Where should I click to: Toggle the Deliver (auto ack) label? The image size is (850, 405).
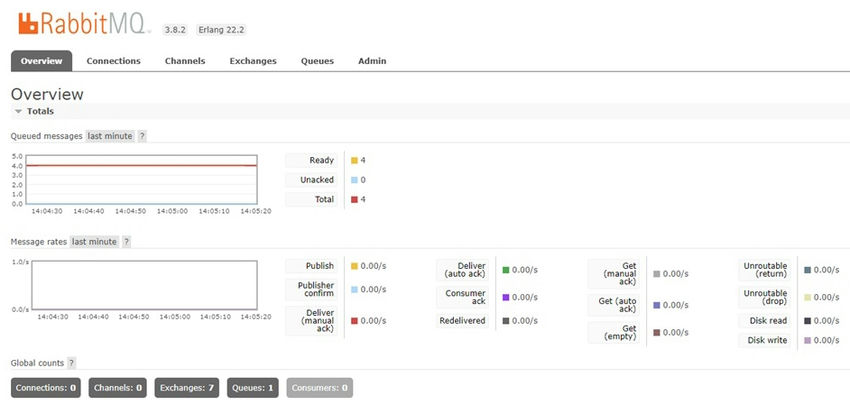(462, 270)
